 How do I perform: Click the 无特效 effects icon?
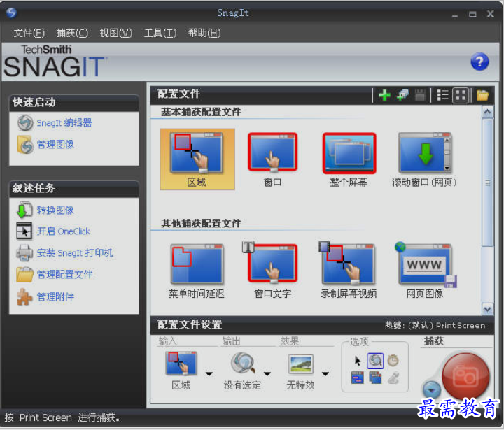300,364
